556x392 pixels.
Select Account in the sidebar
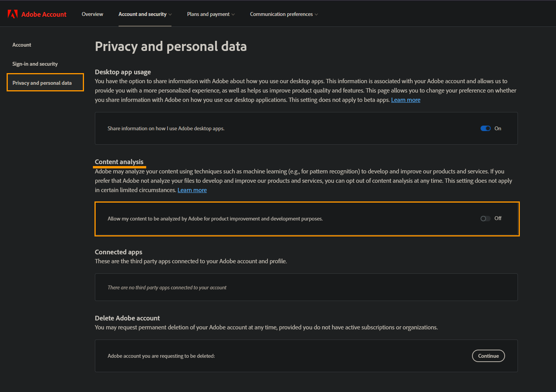22,45
